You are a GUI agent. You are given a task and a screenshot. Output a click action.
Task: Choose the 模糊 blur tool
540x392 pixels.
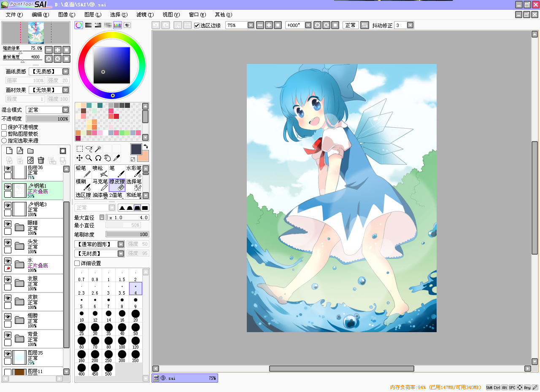click(83, 185)
